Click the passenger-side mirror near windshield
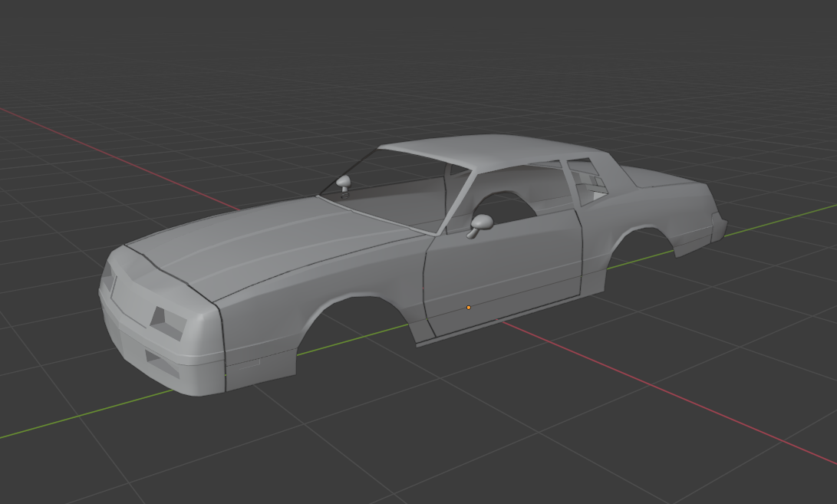The width and height of the screenshot is (837, 504). point(344,185)
